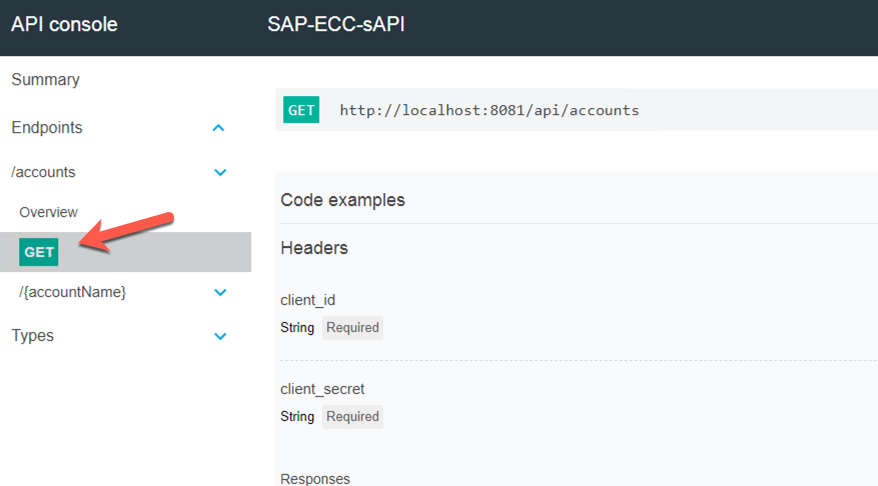Toggle the /accounts endpoint chevron
878x486 pixels.
[220, 172]
